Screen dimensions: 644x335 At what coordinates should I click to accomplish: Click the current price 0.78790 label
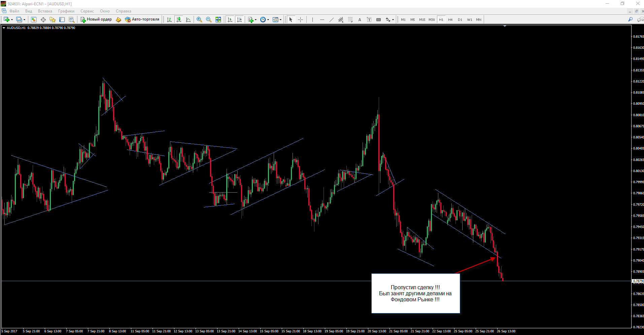(638, 281)
